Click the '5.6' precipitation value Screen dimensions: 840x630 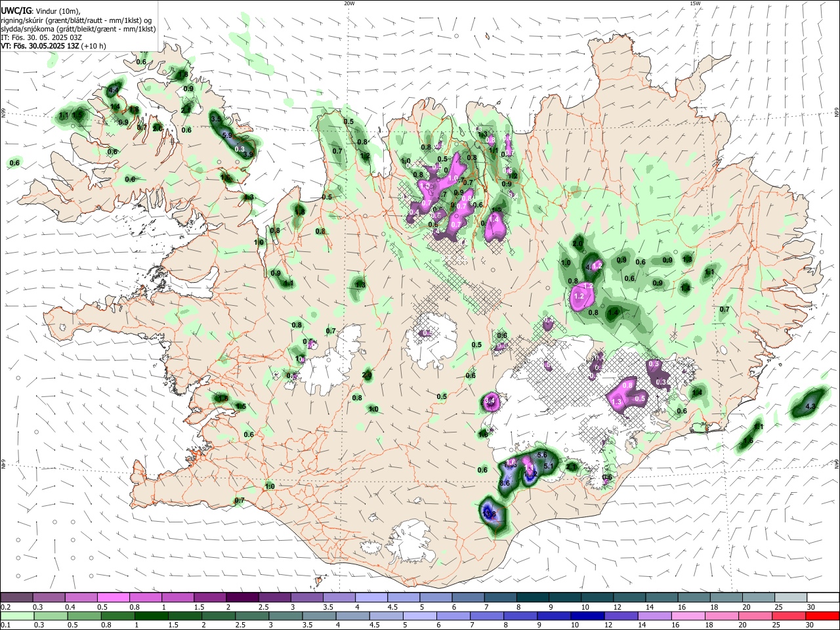point(542,455)
